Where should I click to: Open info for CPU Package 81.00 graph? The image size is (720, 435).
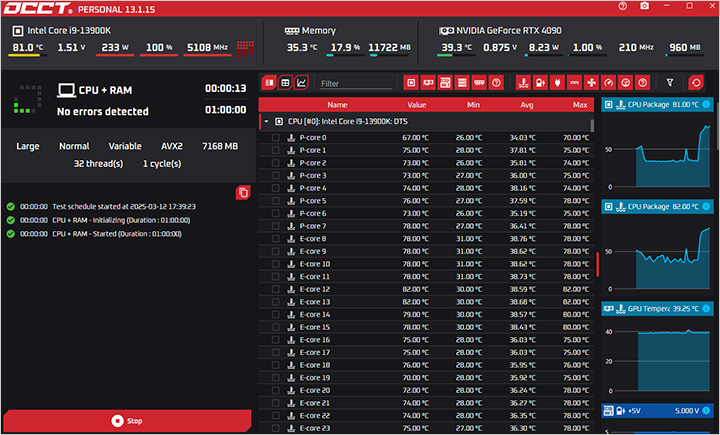click(706, 105)
